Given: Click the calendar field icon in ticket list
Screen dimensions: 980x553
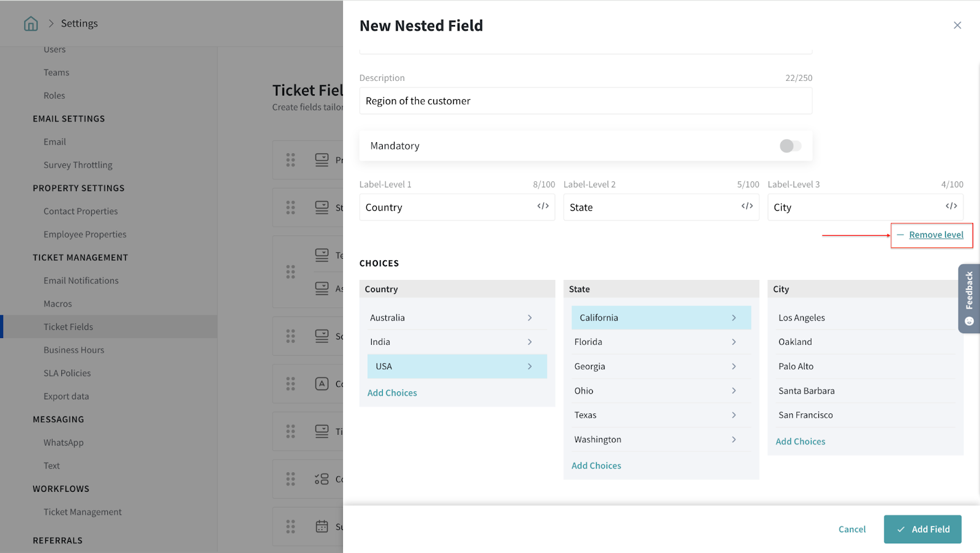Looking at the screenshot, I should [322, 526].
